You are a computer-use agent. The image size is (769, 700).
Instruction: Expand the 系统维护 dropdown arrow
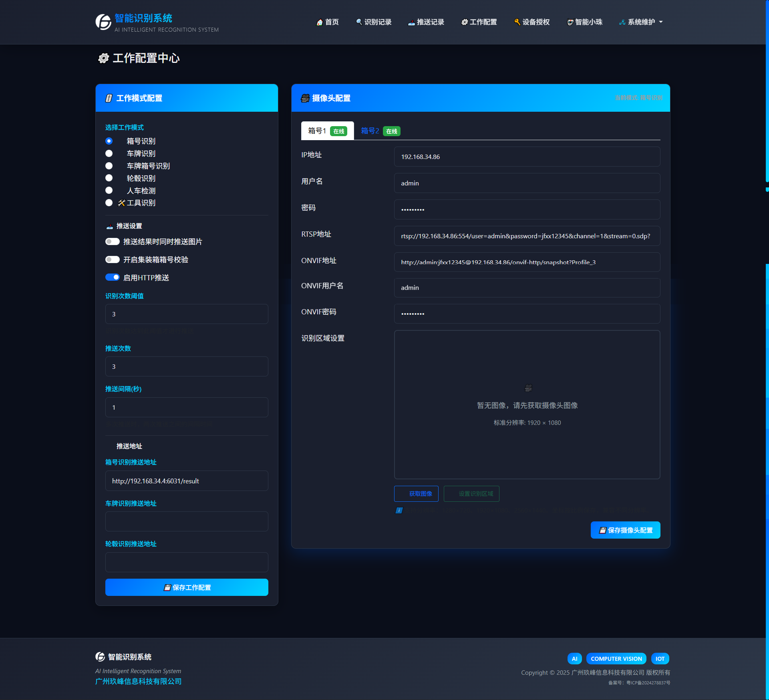(x=661, y=22)
